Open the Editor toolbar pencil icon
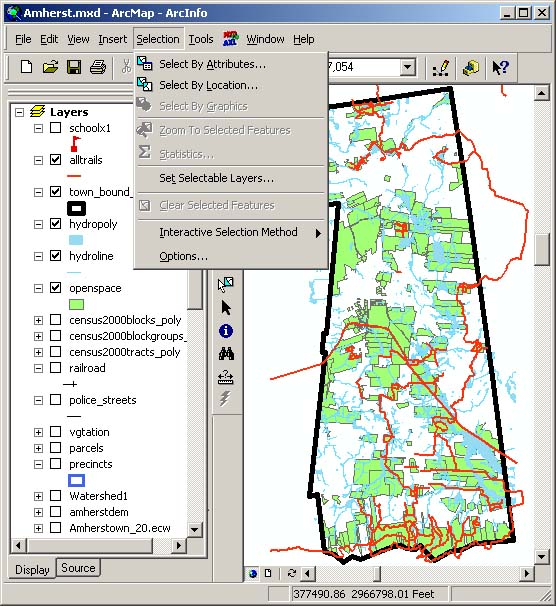The height and width of the screenshot is (606, 556). point(441,67)
